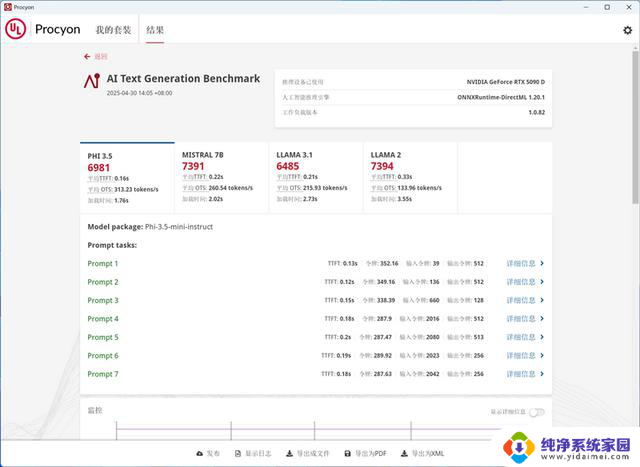Screen dimensions: 640x467
Task: Click 'ONNXRuntime-DirectML 1.20.1' engine text
Action: coord(501,97)
